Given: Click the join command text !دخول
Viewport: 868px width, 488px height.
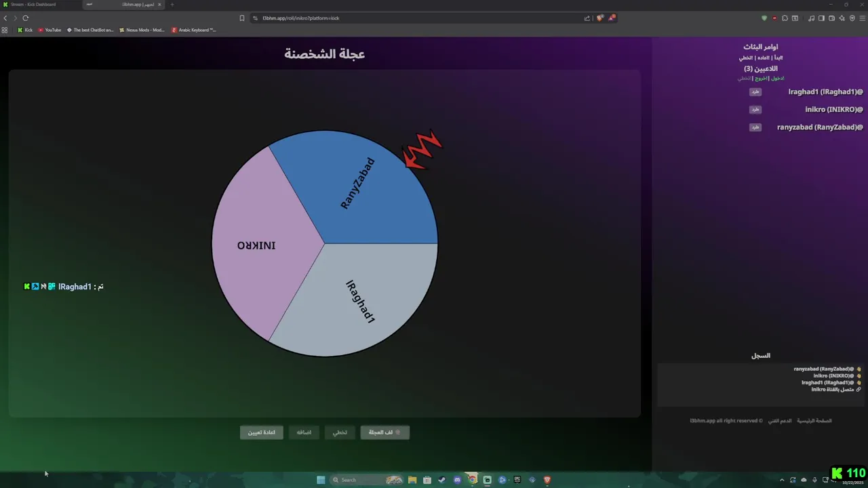Looking at the screenshot, I should point(778,79).
